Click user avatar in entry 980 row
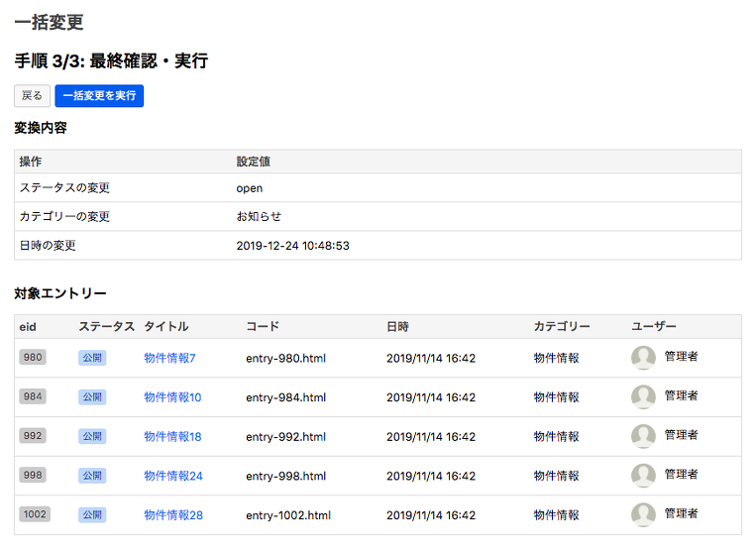This screenshot has height=556, width=756. click(643, 358)
